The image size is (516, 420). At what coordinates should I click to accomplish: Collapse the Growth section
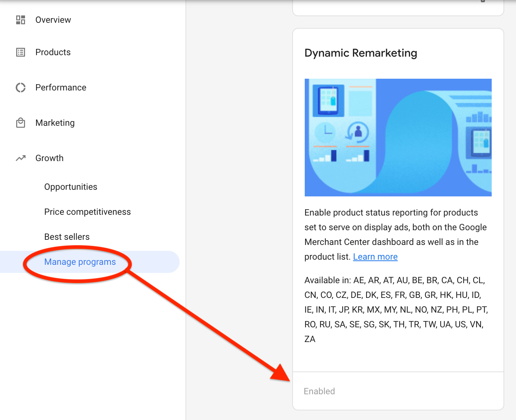(x=49, y=158)
